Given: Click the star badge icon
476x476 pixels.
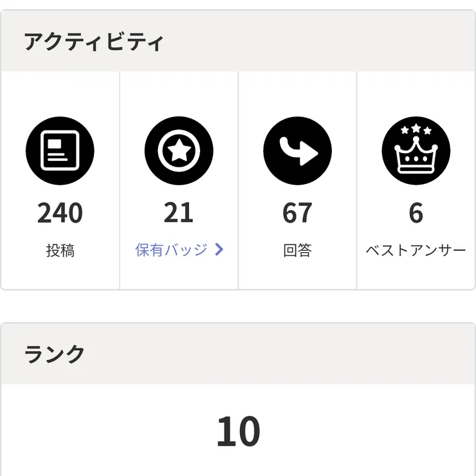Looking at the screenshot, I should 178,151.
